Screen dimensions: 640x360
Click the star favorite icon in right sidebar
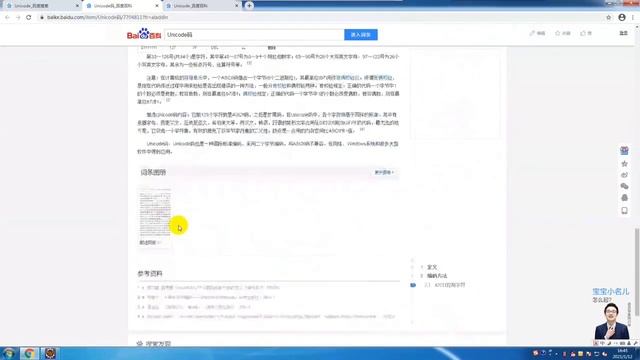click(x=624, y=164)
